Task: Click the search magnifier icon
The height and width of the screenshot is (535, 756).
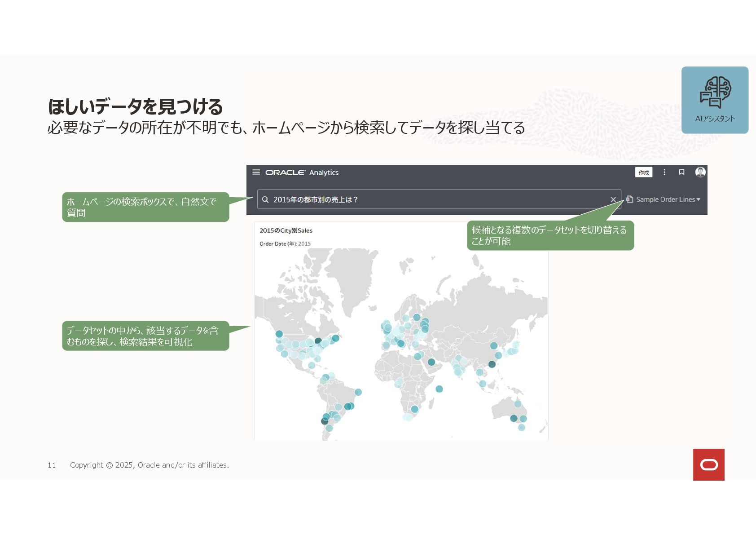Action: tap(265, 199)
